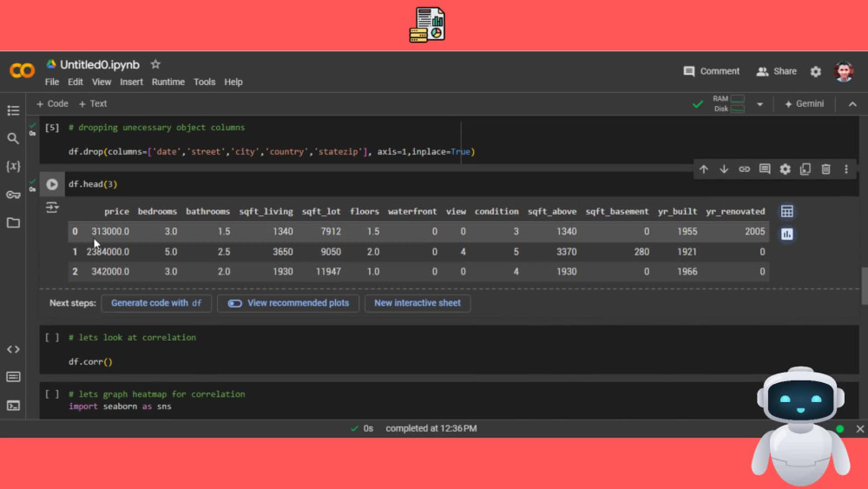Open the user account avatar
Viewport: 868px width, 489px height.
pyautogui.click(x=844, y=71)
